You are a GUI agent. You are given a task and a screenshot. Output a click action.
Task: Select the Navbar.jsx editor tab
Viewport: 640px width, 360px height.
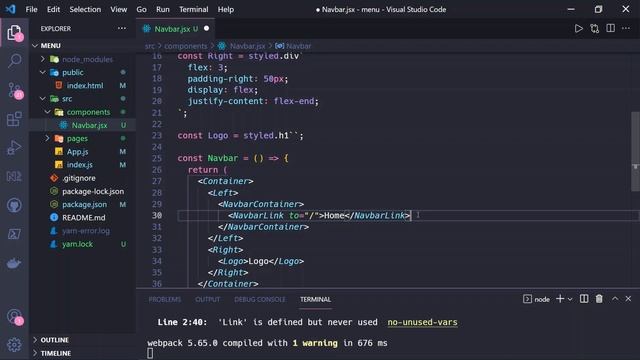[x=176, y=29]
